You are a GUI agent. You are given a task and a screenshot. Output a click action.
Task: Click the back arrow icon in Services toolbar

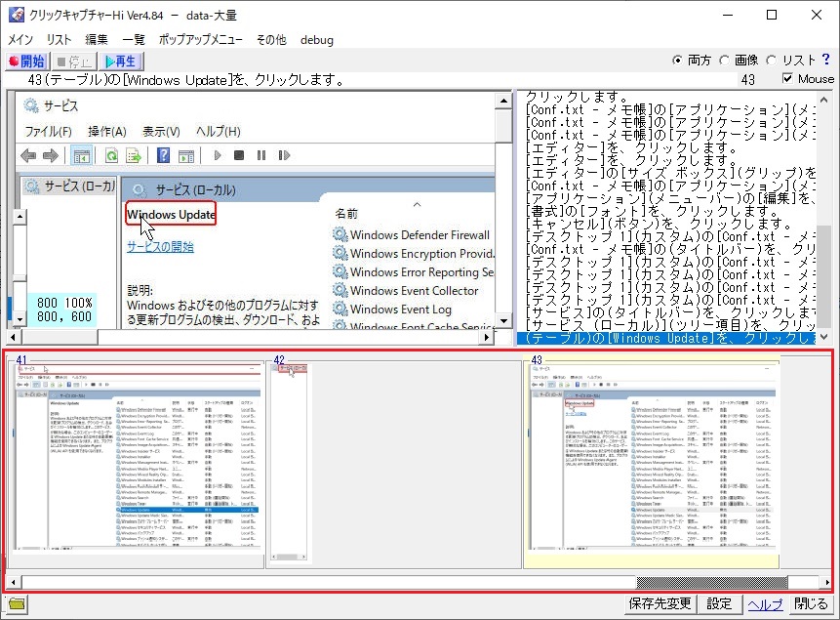[x=28, y=155]
